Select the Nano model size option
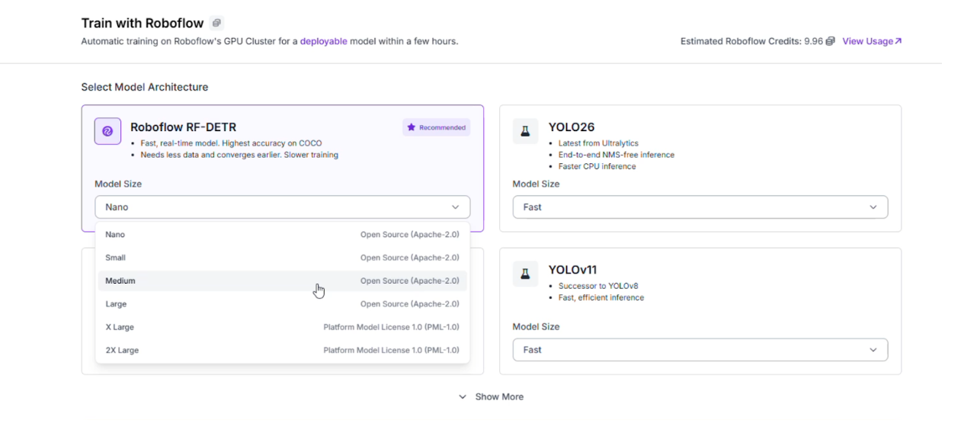 coord(282,235)
